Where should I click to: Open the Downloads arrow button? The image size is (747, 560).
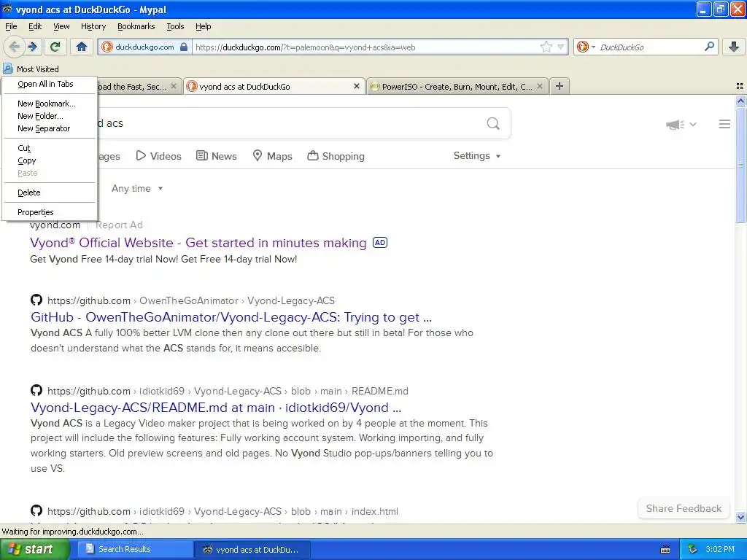point(734,47)
